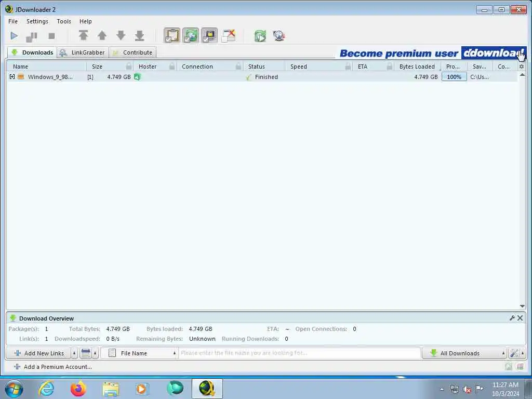Toggle lock on the Hoster column
The image size is (532, 399).
[172, 66]
